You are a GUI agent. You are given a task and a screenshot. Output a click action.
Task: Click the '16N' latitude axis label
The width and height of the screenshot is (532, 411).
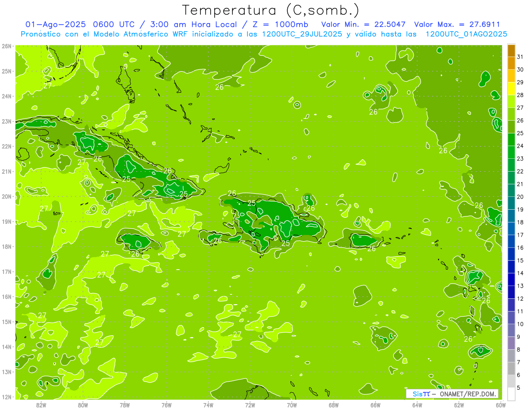click(7, 297)
